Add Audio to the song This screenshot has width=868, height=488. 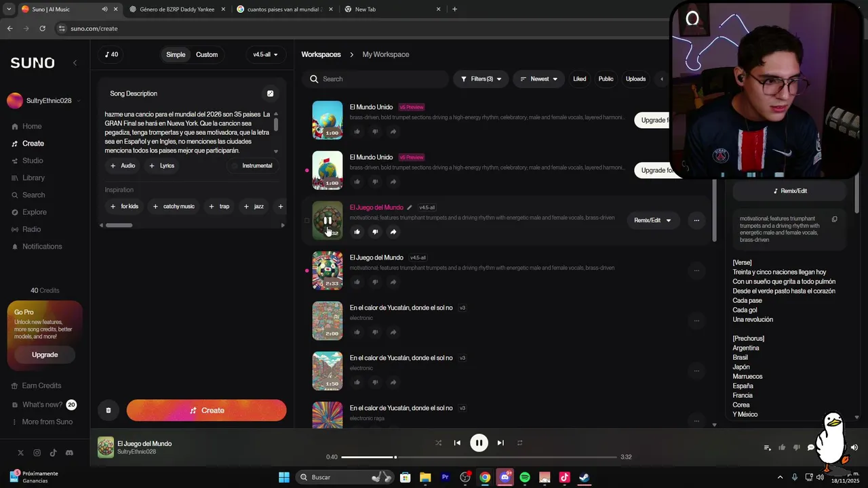click(123, 165)
